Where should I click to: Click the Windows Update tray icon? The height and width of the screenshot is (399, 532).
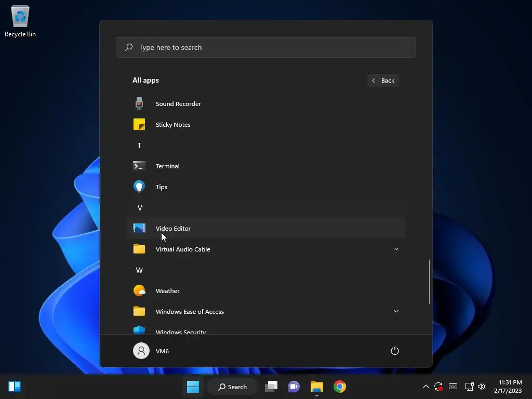pos(438,387)
